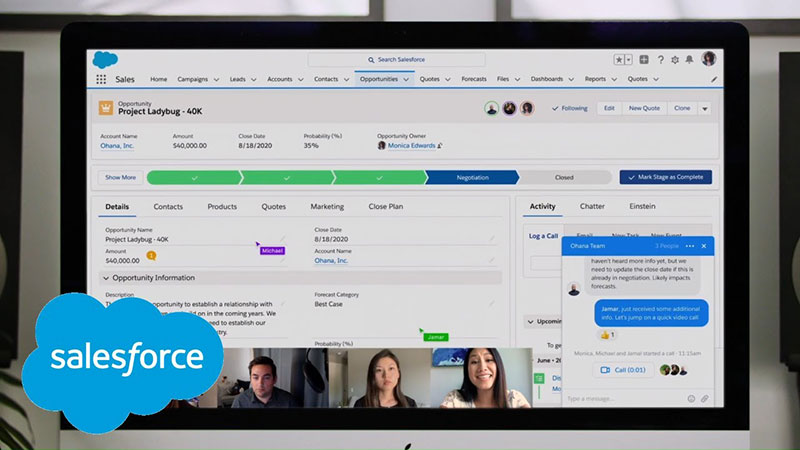Click the favorites star icon
Image resolution: width=800 pixels, height=450 pixels.
[619, 60]
